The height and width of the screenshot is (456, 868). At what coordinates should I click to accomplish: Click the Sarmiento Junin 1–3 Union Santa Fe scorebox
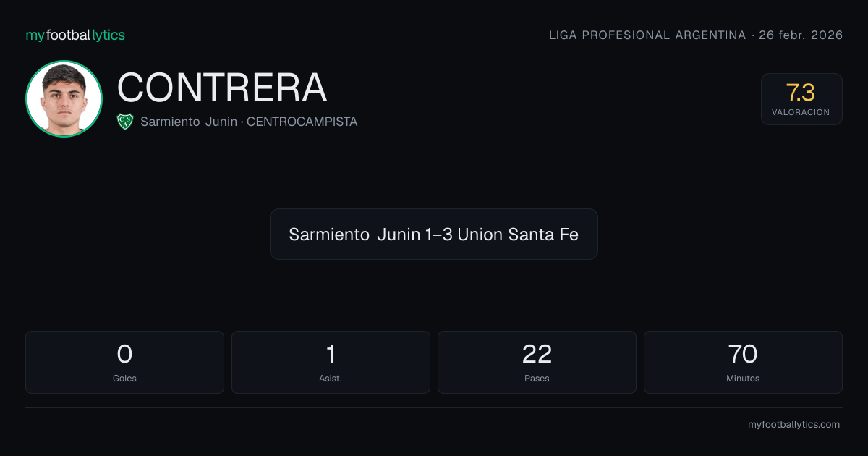click(434, 234)
